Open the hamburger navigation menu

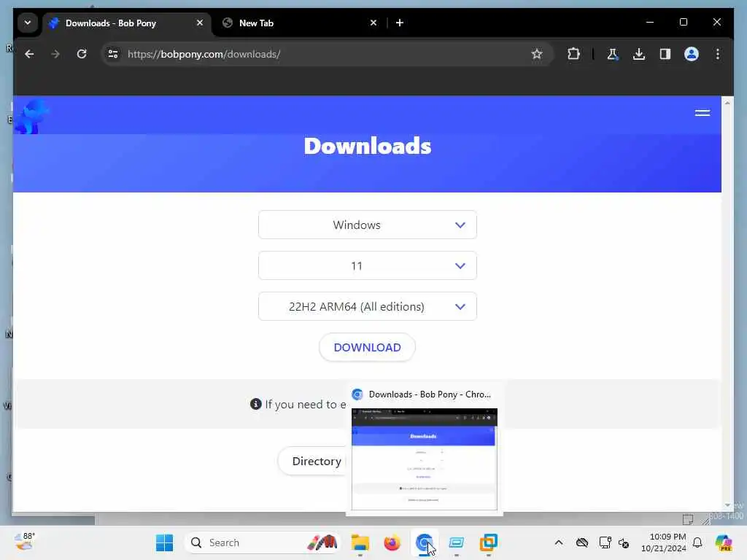coord(703,113)
